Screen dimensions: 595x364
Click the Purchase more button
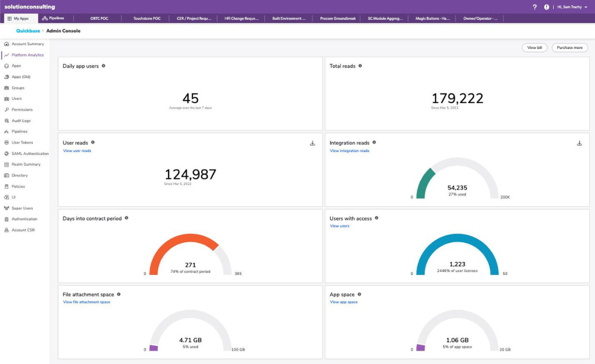tap(569, 47)
